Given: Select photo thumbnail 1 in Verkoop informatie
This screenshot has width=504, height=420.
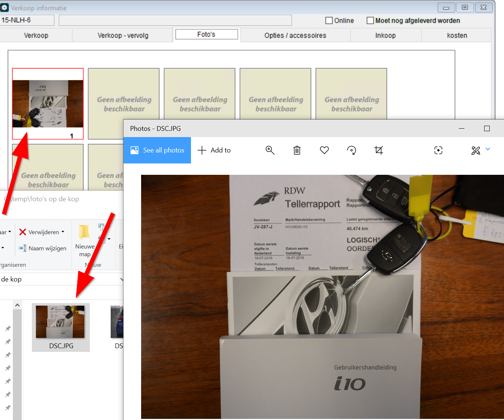Looking at the screenshot, I should click(x=48, y=104).
